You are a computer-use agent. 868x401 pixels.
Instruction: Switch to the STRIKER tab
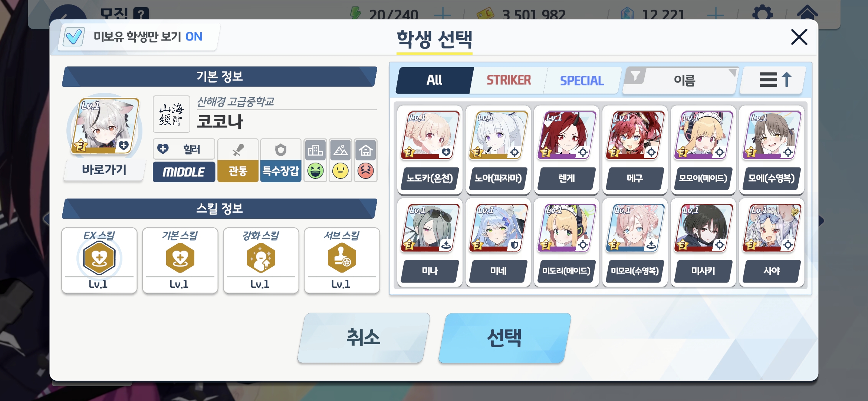pos(509,80)
